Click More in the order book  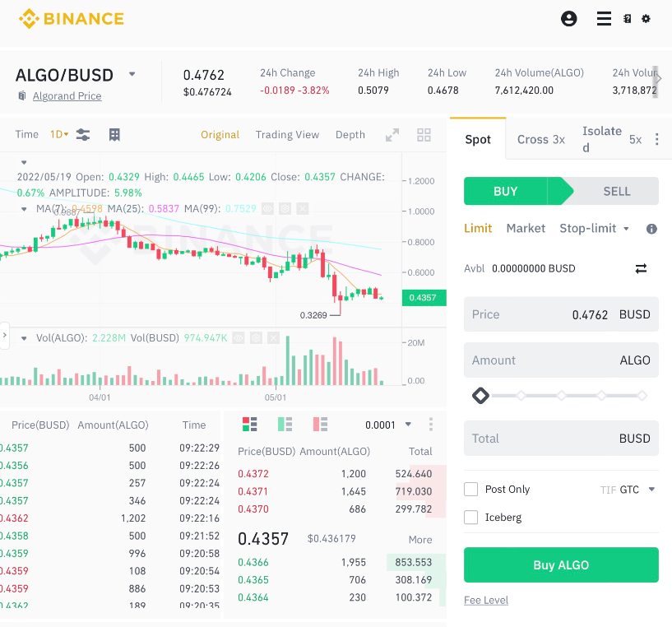(x=420, y=540)
